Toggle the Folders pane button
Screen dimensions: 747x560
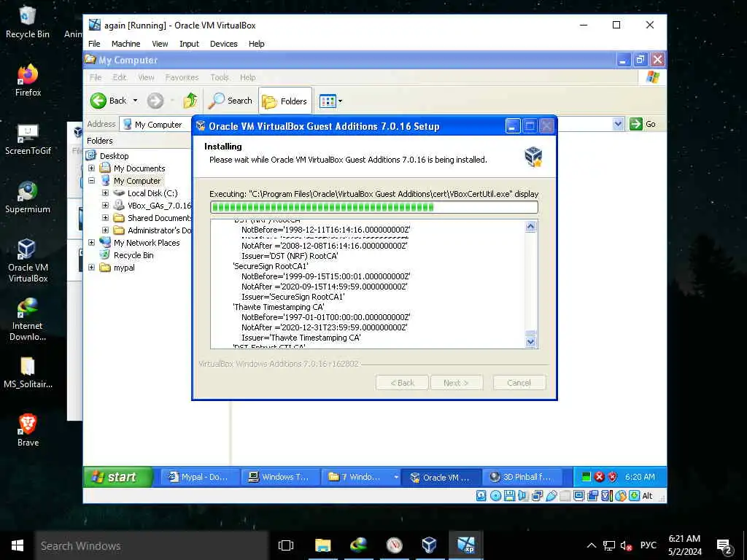285,101
